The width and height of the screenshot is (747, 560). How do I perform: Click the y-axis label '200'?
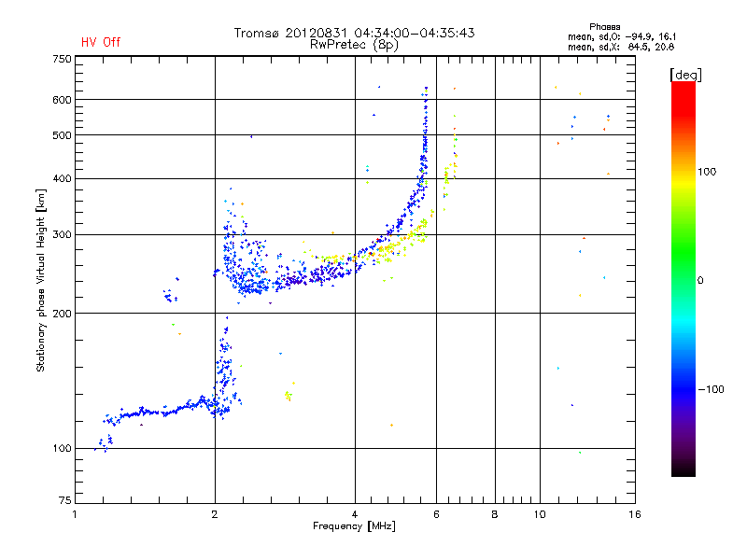click(62, 314)
